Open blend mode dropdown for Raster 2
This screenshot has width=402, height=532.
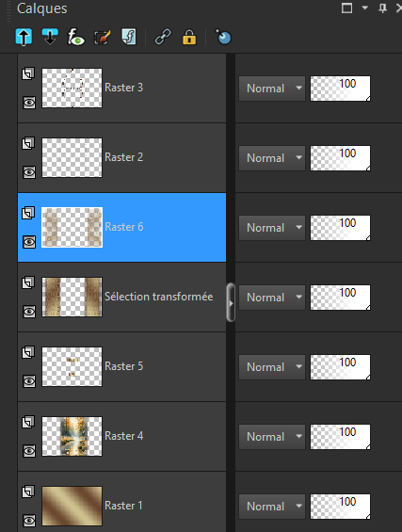coord(272,158)
